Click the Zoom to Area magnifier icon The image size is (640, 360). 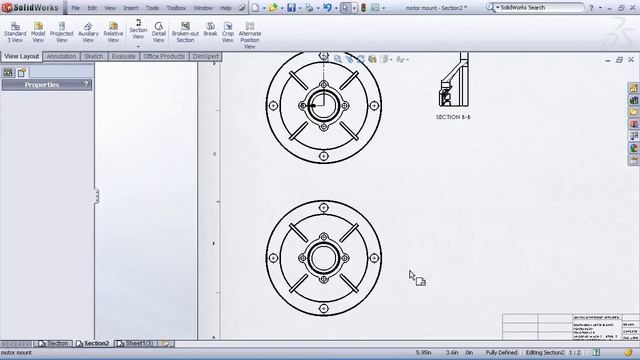click(338, 59)
